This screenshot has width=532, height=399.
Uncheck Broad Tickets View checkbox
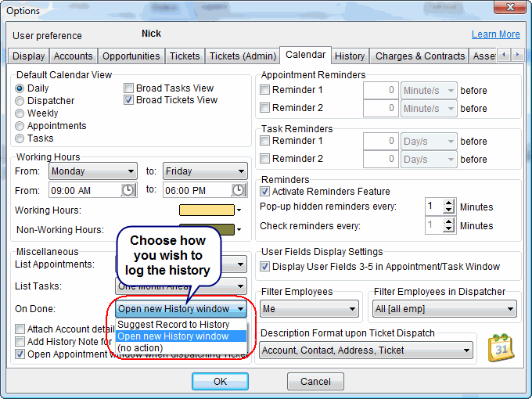click(129, 100)
